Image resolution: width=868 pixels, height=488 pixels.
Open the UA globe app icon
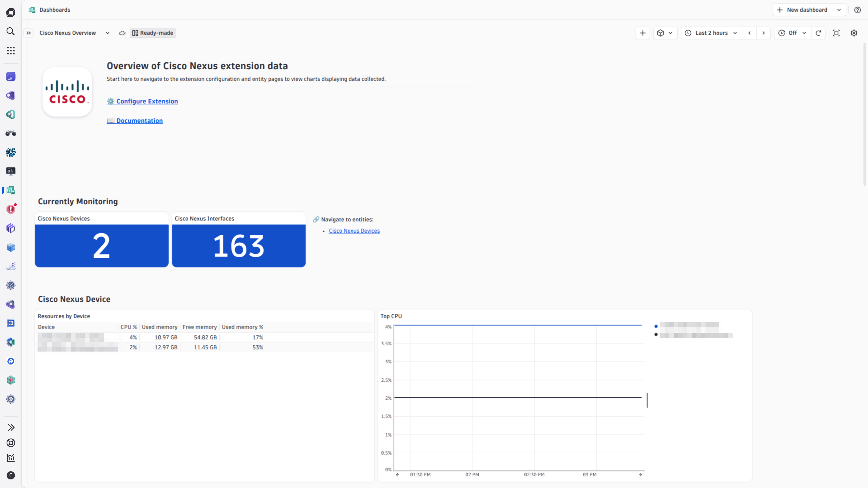[x=11, y=152]
